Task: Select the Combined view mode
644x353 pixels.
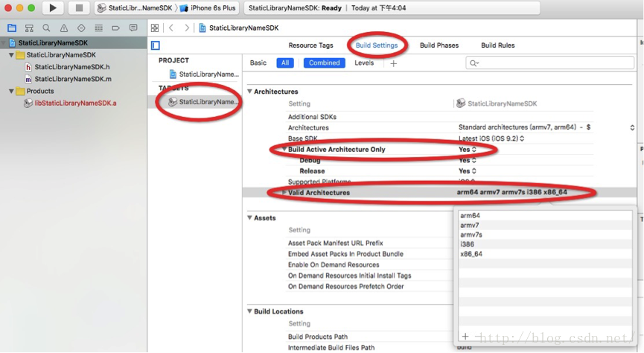Action: click(324, 63)
